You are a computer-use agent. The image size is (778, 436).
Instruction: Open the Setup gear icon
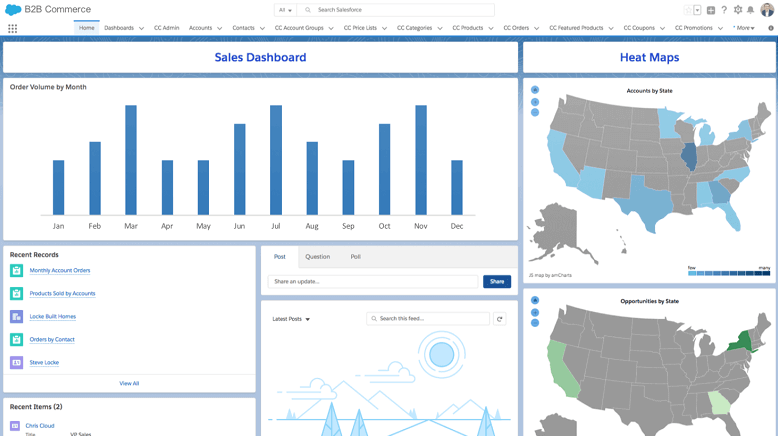pyautogui.click(x=738, y=10)
